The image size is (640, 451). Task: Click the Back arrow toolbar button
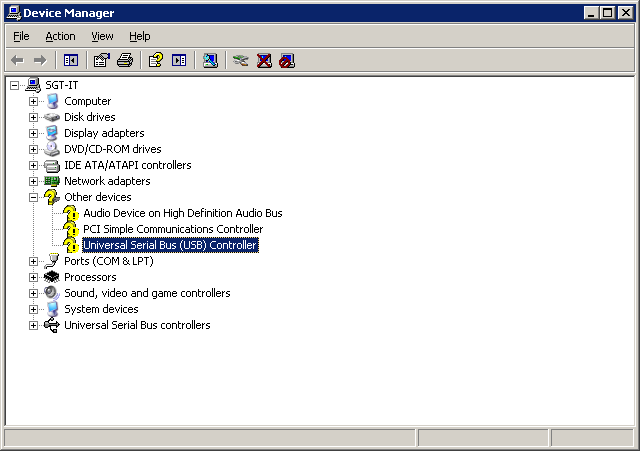pos(18,60)
